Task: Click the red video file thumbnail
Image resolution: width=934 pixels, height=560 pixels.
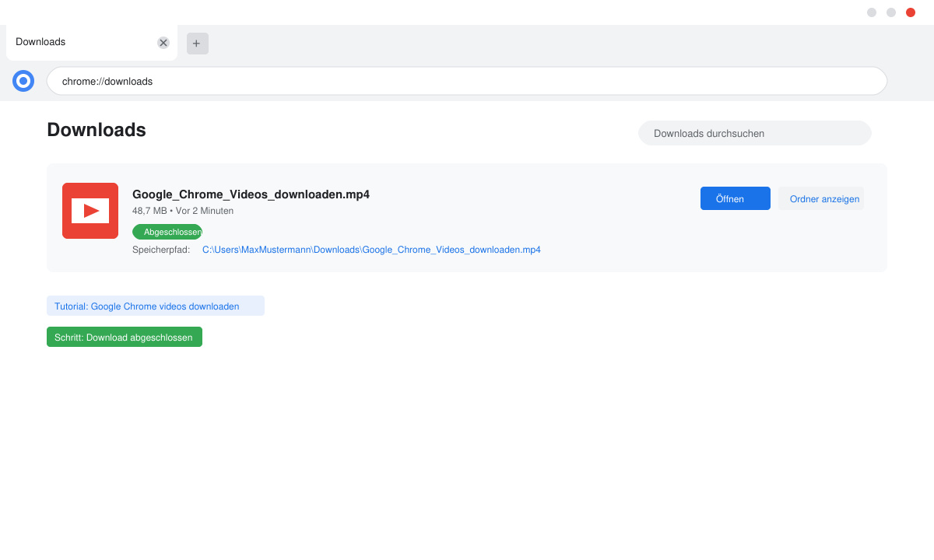Action: click(90, 211)
